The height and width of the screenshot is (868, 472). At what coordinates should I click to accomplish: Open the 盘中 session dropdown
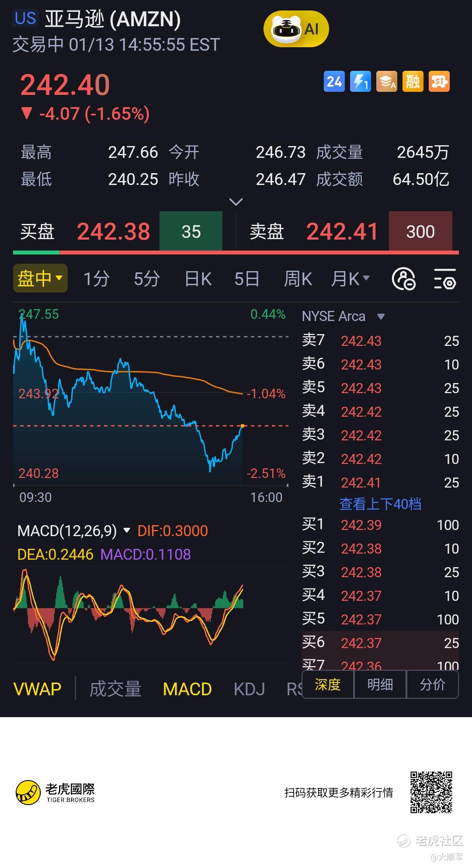tap(40, 278)
